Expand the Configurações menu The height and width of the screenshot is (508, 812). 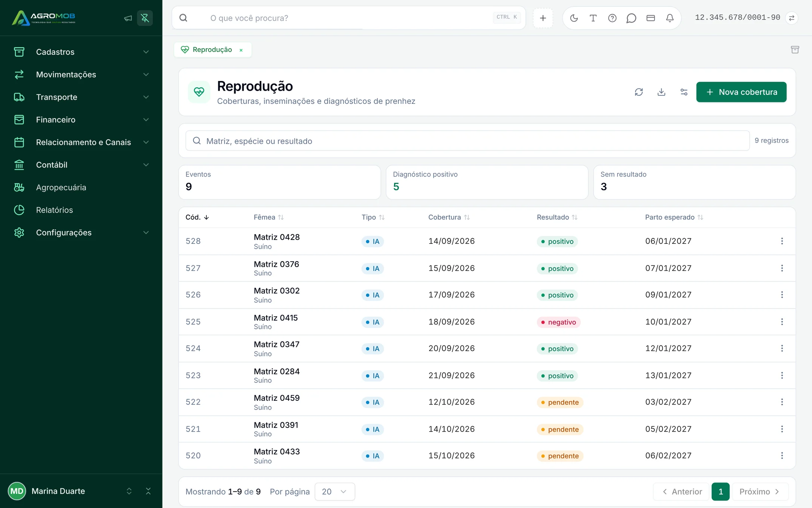click(x=81, y=233)
